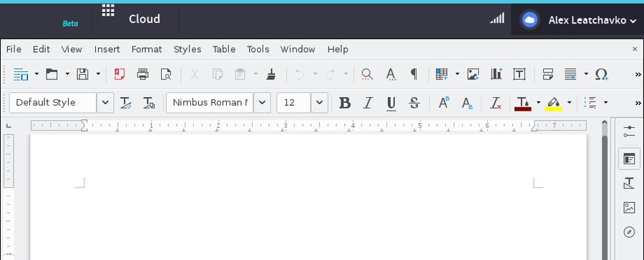Toggle Formatting Marks pilcrow
Image resolution: width=644 pixels, height=260 pixels.
[414, 74]
